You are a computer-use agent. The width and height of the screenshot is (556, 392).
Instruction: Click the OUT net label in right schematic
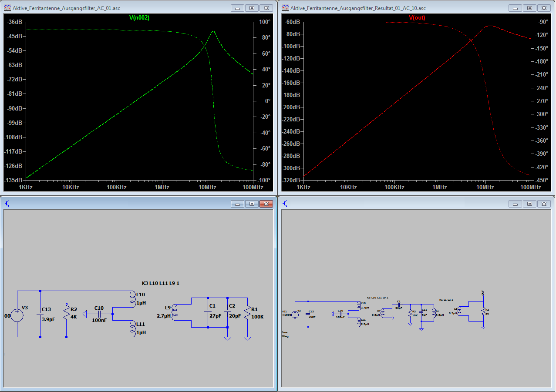(x=483, y=293)
